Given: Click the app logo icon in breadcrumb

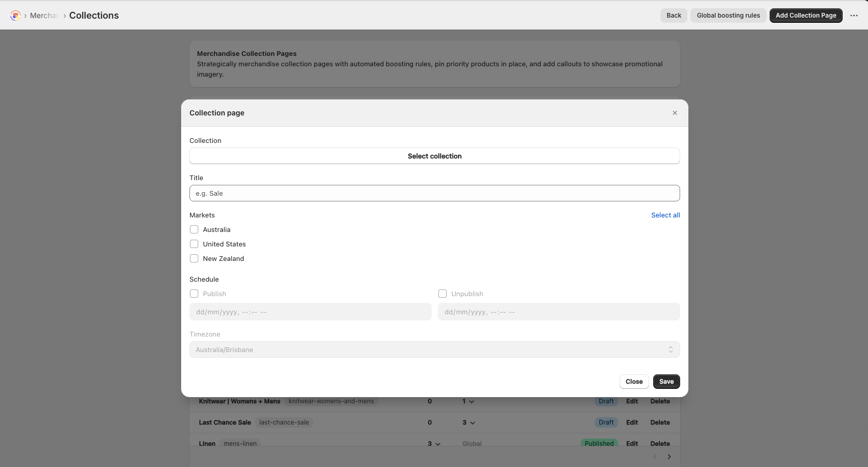Looking at the screenshot, I should 16,16.
